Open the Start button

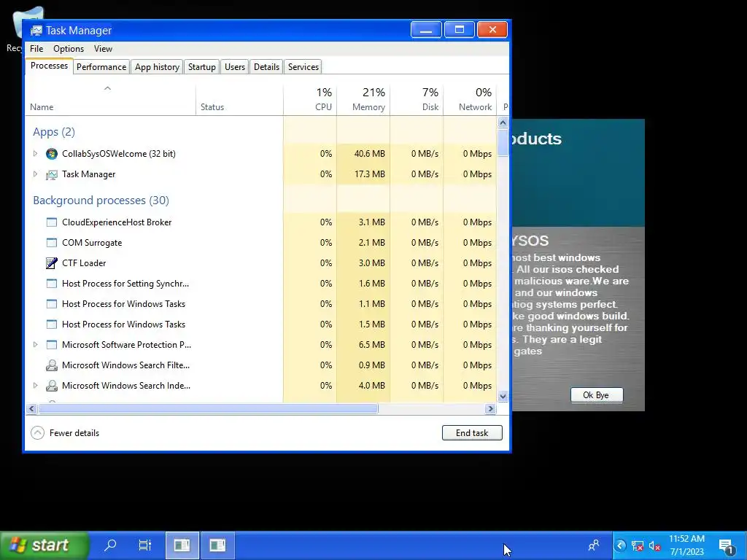pyautogui.click(x=44, y=545)
